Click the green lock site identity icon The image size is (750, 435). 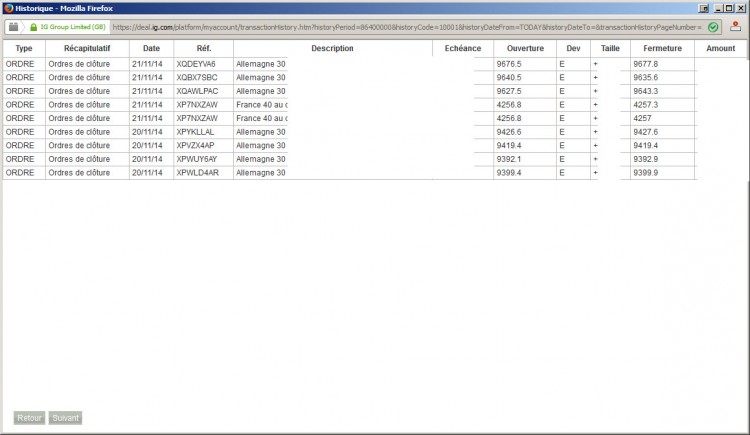pyautogui.click(x=33, y=27)
